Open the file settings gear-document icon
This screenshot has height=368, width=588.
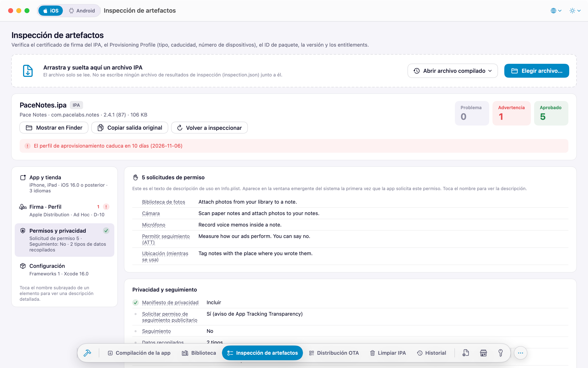coord(465,353)
